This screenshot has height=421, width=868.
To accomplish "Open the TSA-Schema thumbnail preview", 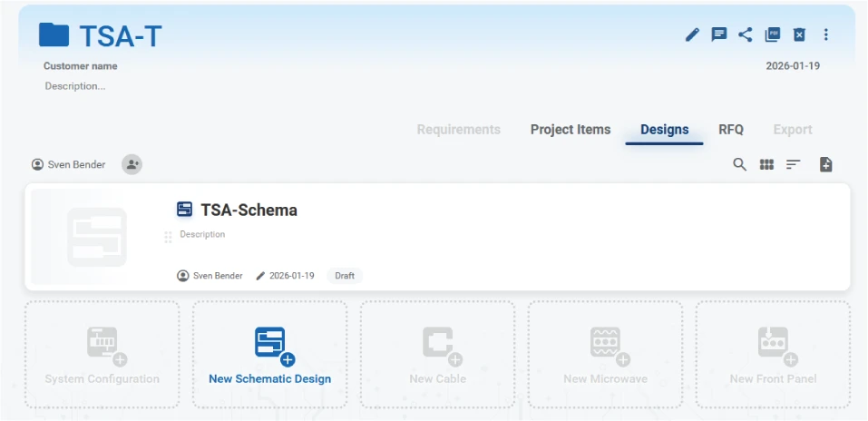I will click(x=97, y=237).
